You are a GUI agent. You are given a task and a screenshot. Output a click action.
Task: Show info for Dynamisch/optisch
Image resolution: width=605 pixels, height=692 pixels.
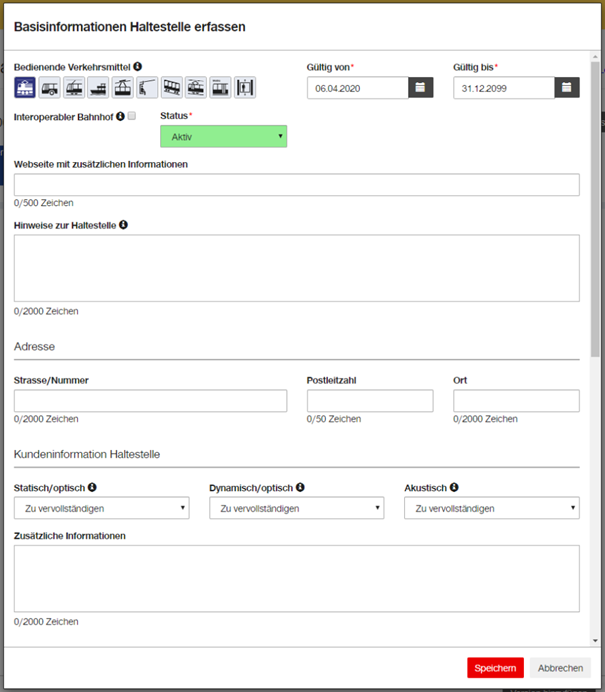[x=300, y=487]
